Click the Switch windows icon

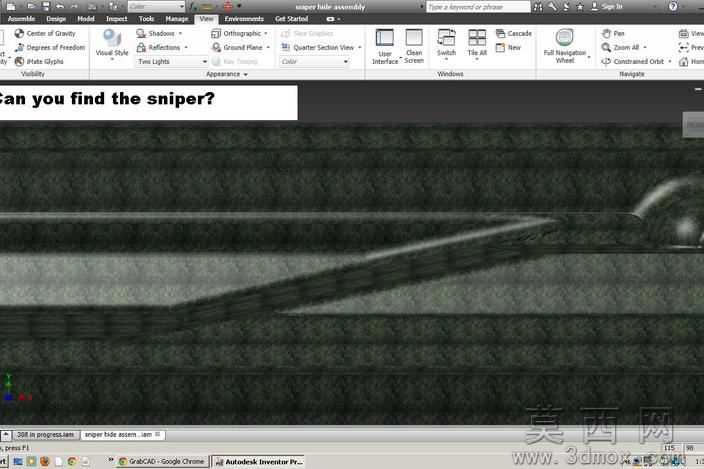click(446, 38)
